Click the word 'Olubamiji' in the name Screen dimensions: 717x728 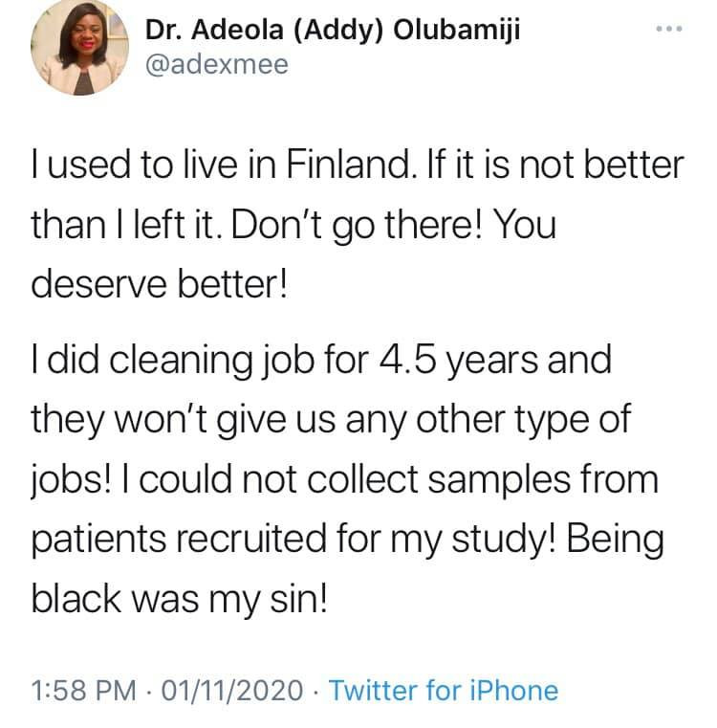coord(457,30)
